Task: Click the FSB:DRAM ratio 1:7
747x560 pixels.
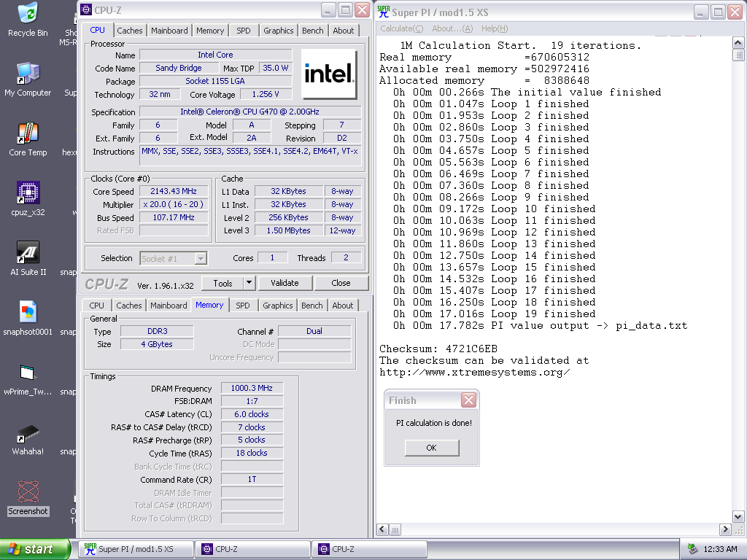Action: pyautogui.click(x=252, y=402)
